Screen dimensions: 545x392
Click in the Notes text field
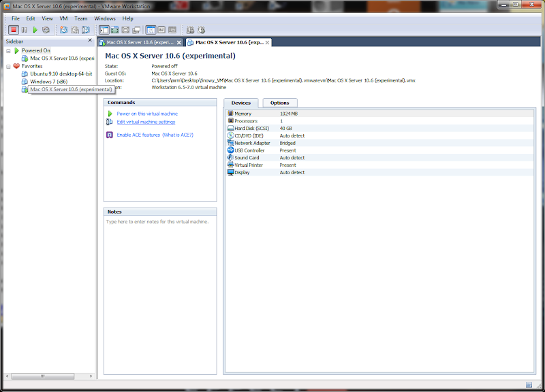pos(160,295)
